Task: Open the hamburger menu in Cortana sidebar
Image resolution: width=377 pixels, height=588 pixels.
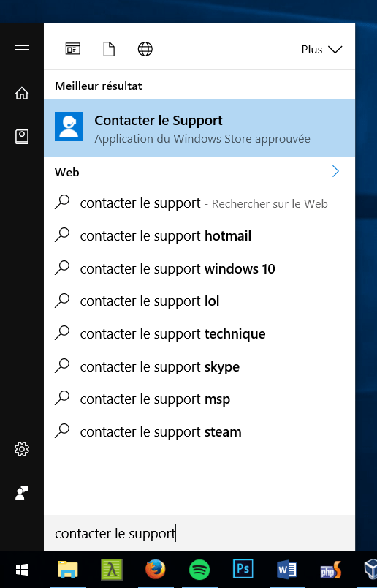Action: tap(22, 50)
